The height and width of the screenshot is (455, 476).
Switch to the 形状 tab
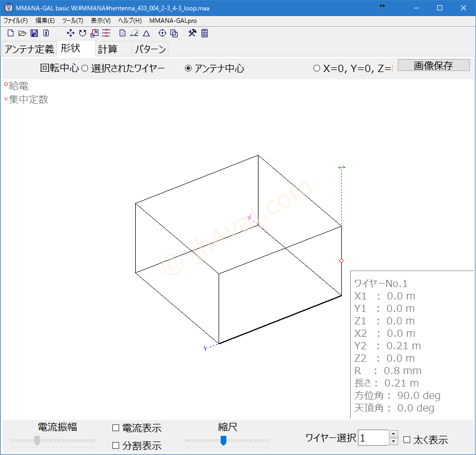click(x=76, y=48)
